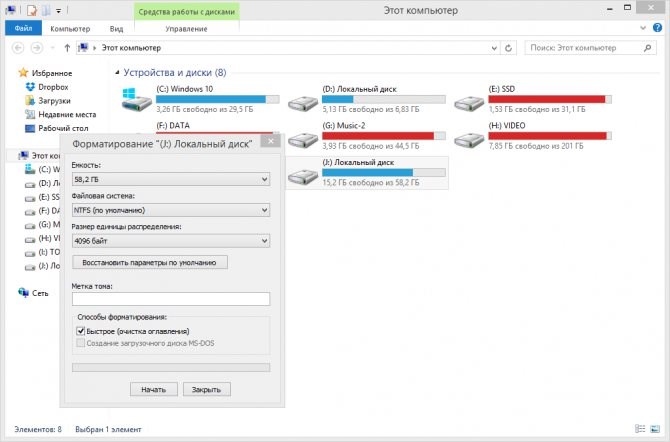The width and height of the screenshot is (670, 442).
Task: Switch to large icons view in status bar
Action: pyautogui.click(x=655, y=429)
